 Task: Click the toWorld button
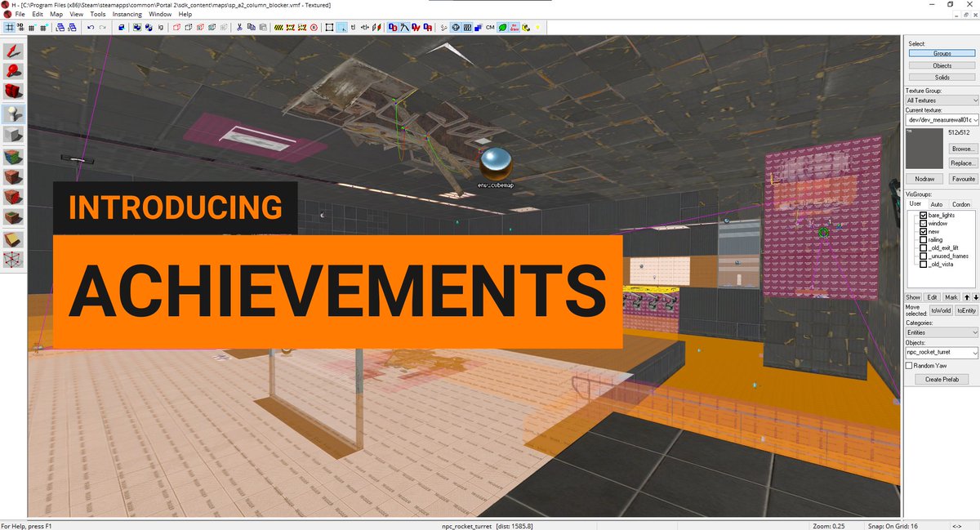[x=941, y=311]
